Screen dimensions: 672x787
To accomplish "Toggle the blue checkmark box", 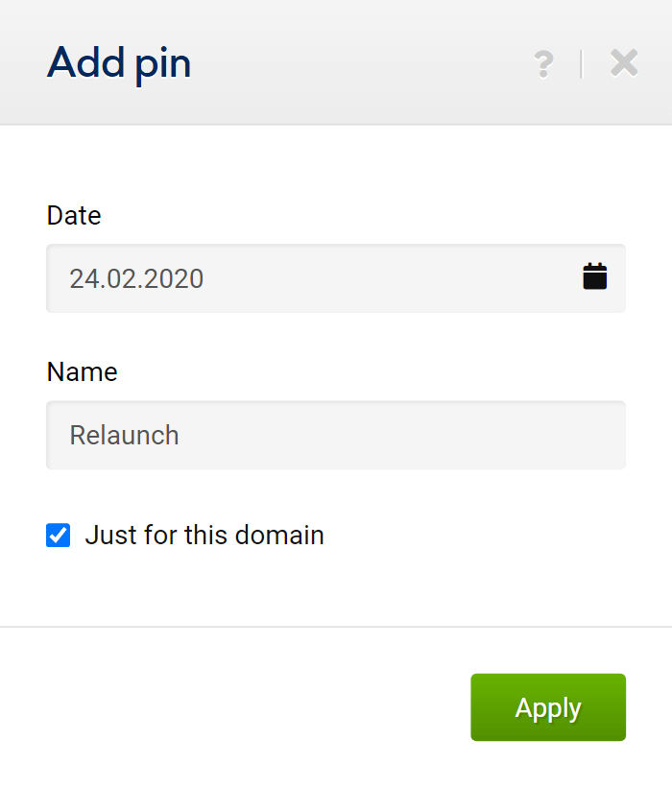I will 59,535.
